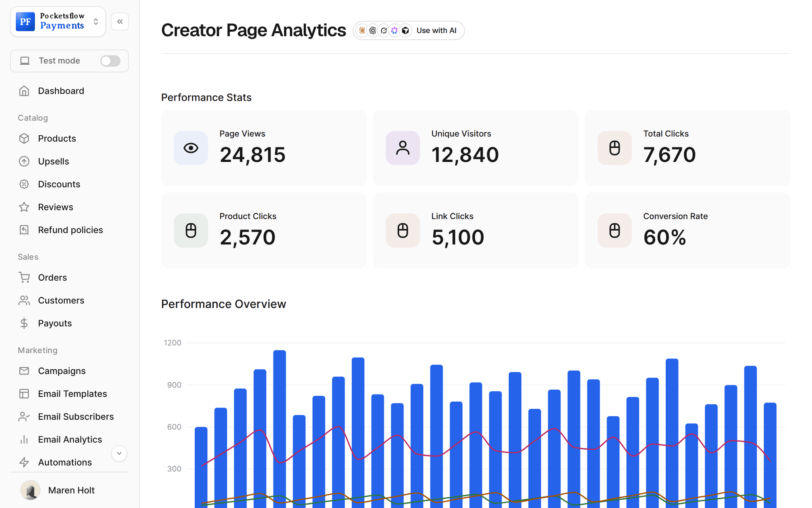Screen dimensions: 812x508
Task: Click the Total Clicks mouse icon
Action: pyautogui.click(x=615, y=148)
